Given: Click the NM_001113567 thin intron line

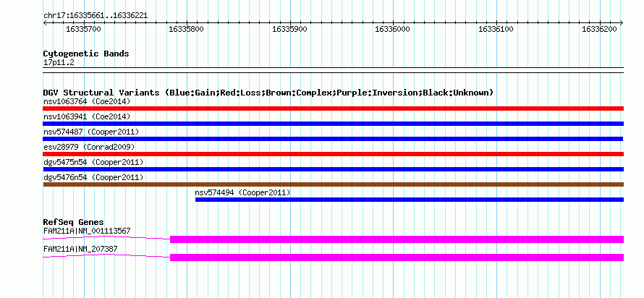Looking at the screenshot, I should (106, 238).
